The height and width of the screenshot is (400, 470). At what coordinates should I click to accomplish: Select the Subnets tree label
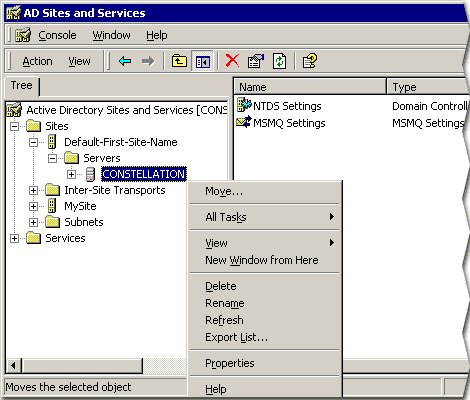[84, 222]
